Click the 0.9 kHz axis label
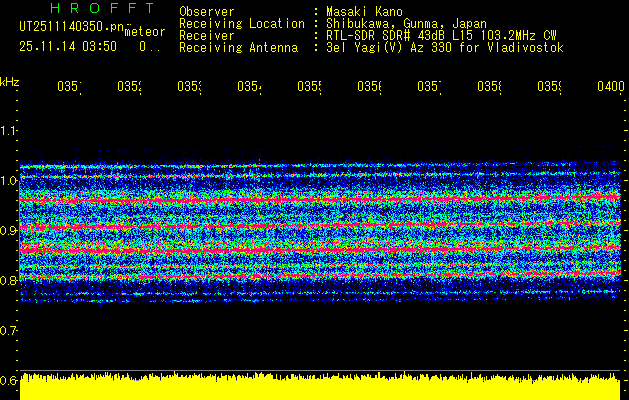 pos(8,230)
